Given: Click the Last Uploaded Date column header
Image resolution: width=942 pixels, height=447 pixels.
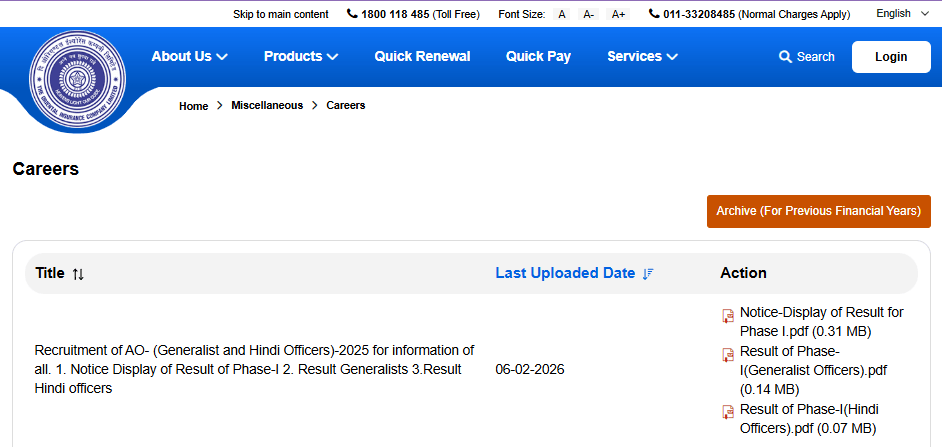Looking at the screenshot, I should [565, 273].
